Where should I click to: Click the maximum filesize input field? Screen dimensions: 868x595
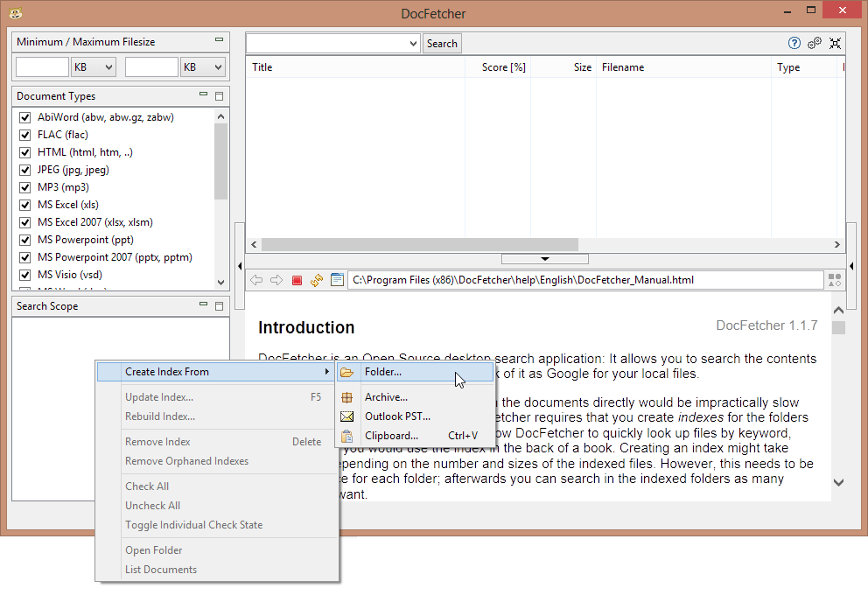(151, 67)
